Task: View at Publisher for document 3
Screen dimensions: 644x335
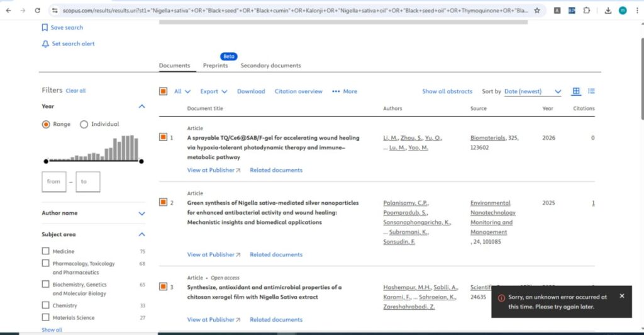Action: (x=214, y=319)
